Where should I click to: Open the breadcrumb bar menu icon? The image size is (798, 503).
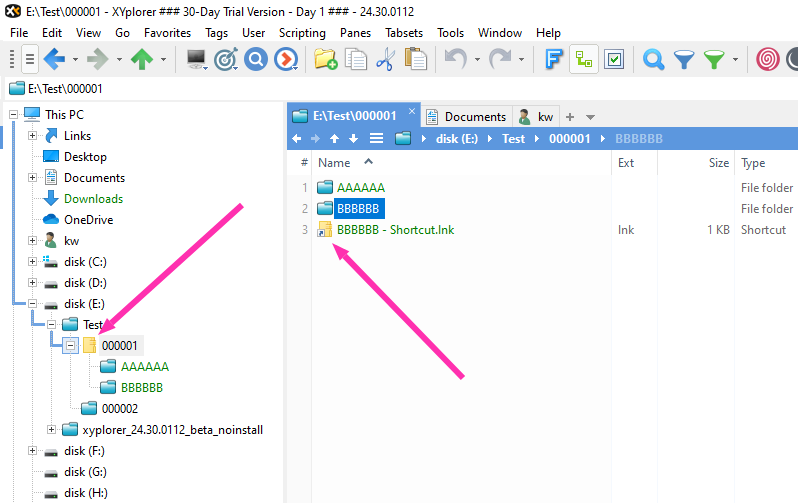point(376,138)
